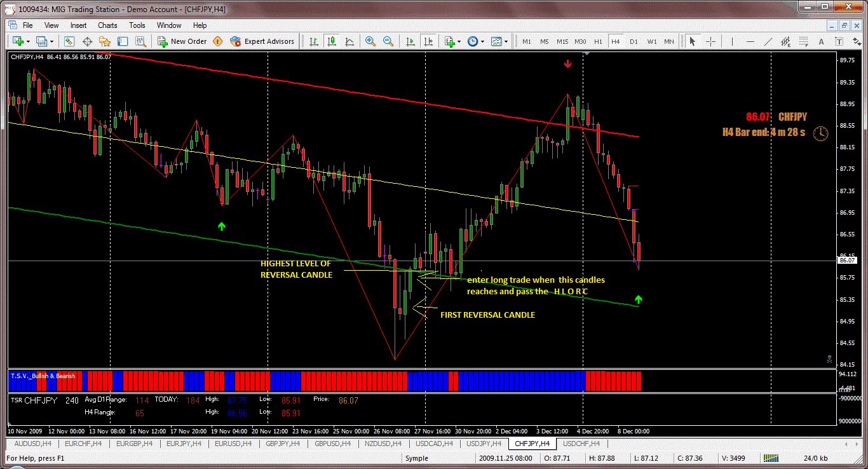
Task: Click the 'Symple' profile name in status bar
Action: coord(417,458)
